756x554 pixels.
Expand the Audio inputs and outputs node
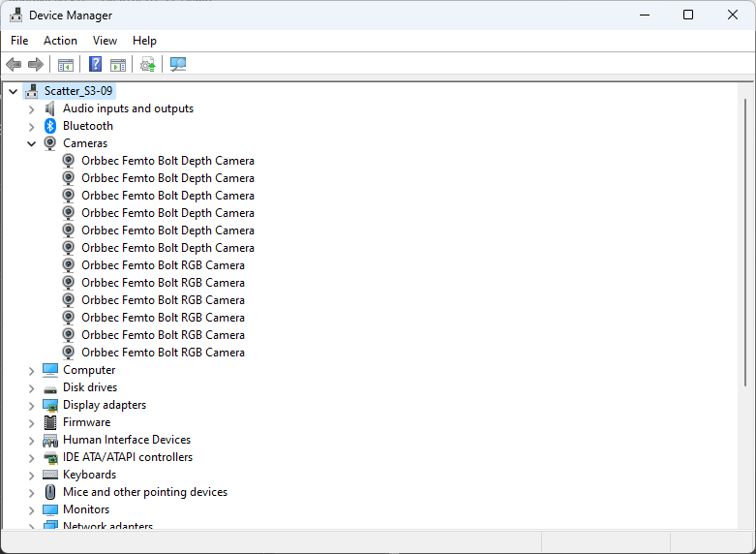[x=31, y=108]
